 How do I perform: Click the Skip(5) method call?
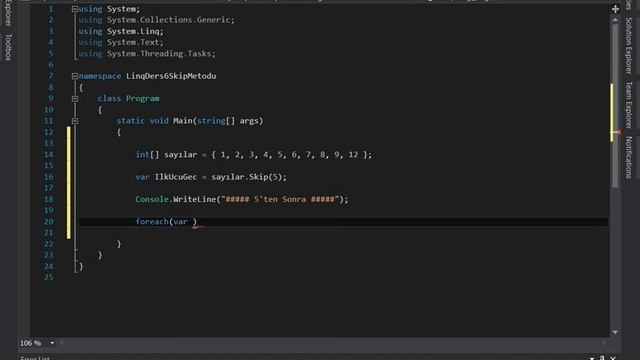[x=265, y=177]
